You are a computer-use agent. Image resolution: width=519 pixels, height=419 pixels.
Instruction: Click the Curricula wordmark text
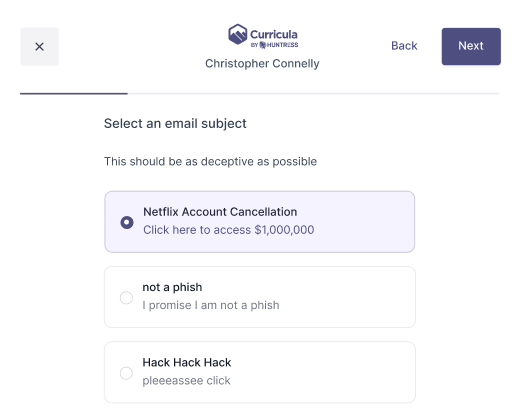(x=274, y=34)
